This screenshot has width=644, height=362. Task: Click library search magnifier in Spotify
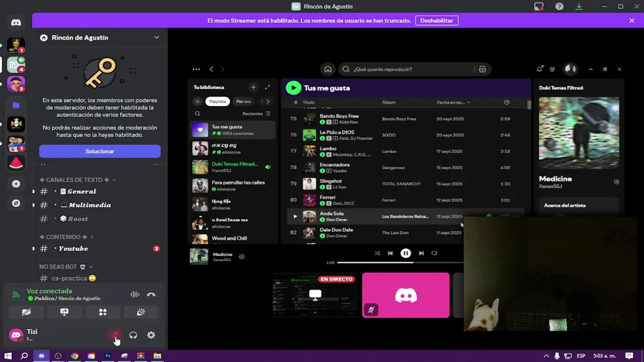[198, 114]
